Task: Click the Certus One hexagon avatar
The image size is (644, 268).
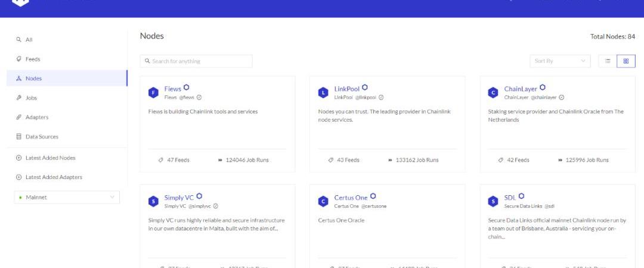Action: pyautogui.click(x=323, y=201)
